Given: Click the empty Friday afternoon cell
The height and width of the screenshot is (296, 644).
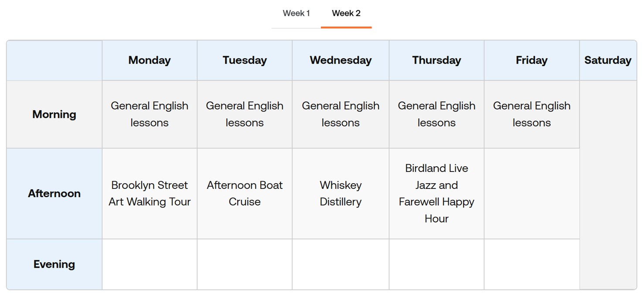Looking at the screenshot, I should tap(532, 194).
